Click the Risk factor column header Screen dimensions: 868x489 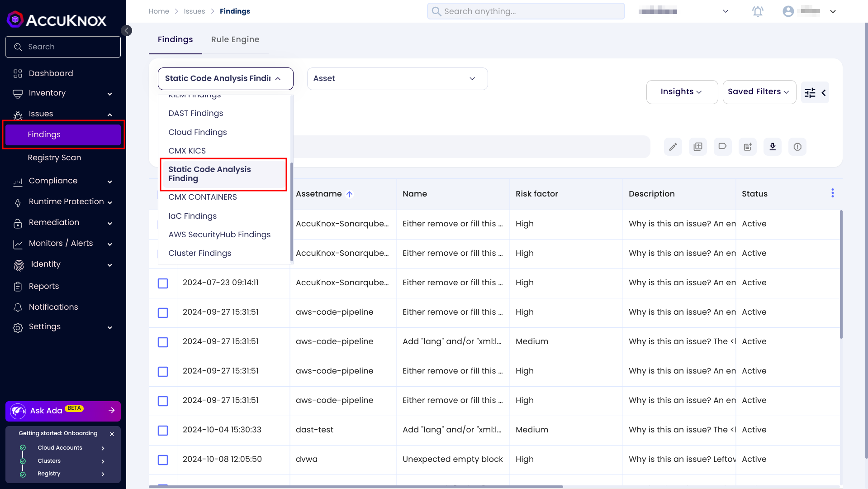537,194
